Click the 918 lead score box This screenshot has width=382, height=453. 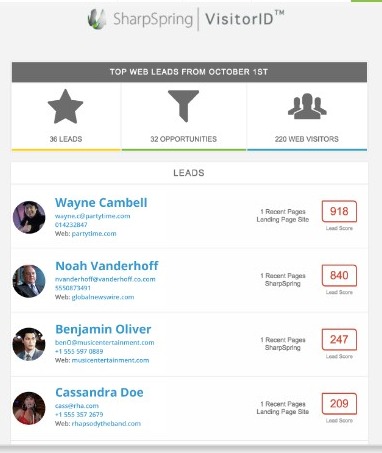click(x=339, y=211)
